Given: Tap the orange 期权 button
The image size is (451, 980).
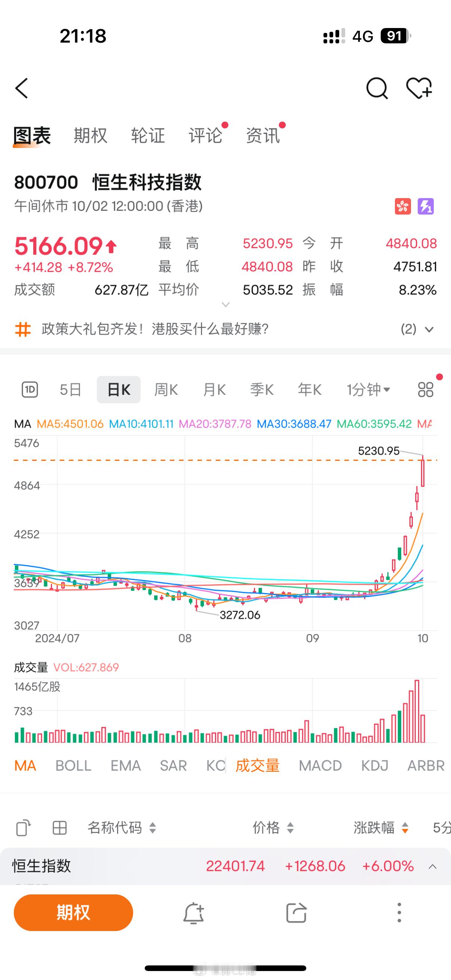Looking at the screenshot, I should (73, 913).
